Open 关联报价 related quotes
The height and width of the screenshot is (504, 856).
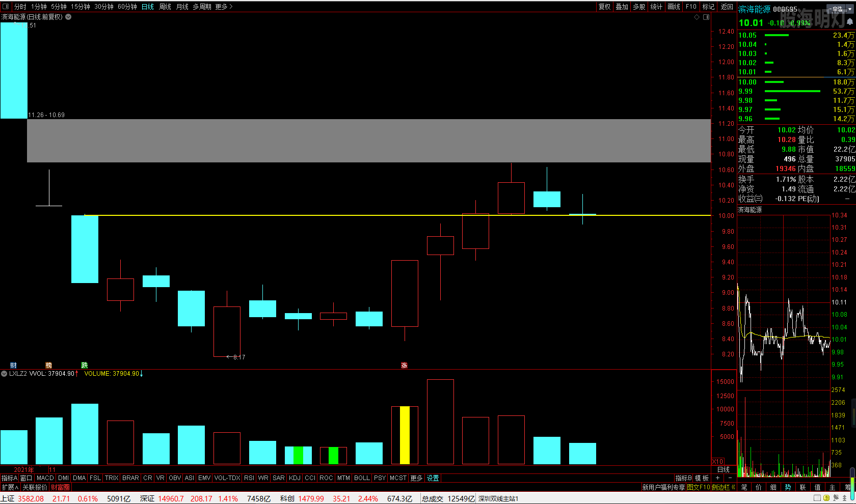tap(35, 487)
